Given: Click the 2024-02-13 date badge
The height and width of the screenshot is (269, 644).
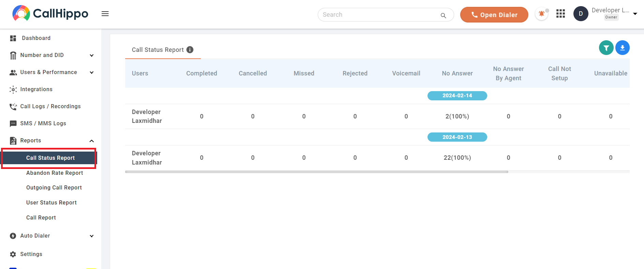Looking at the screenshot, I should click(457, 137).
